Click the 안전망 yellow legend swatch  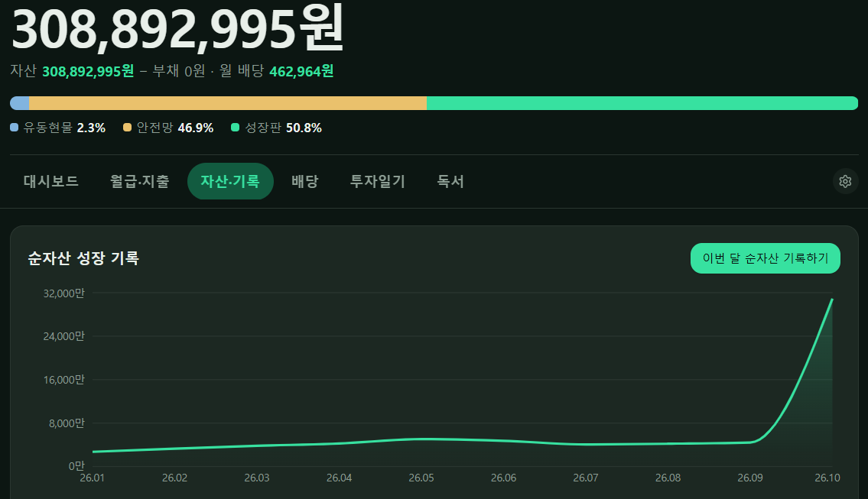pos(127,128)
